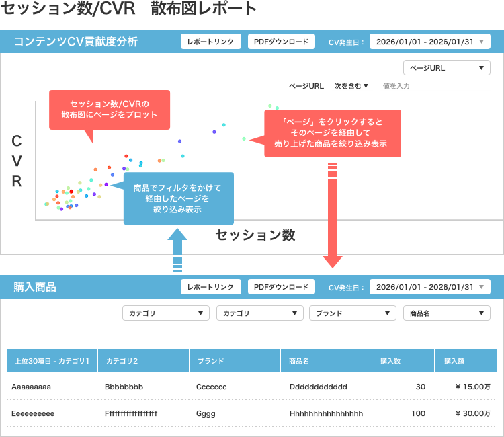504x437 pixels.
Task: Open the ページURL dropdown above the chart
Action: [447, 68]
